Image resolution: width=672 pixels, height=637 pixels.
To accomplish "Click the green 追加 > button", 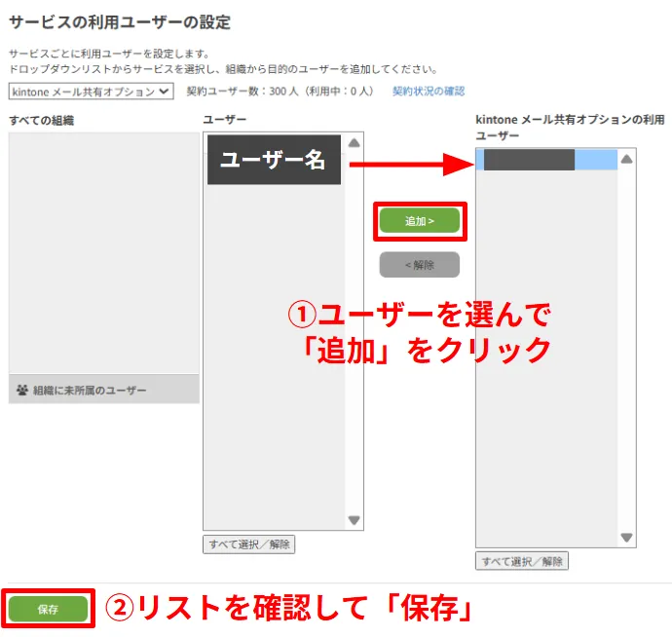I will (x=419, y=221).
